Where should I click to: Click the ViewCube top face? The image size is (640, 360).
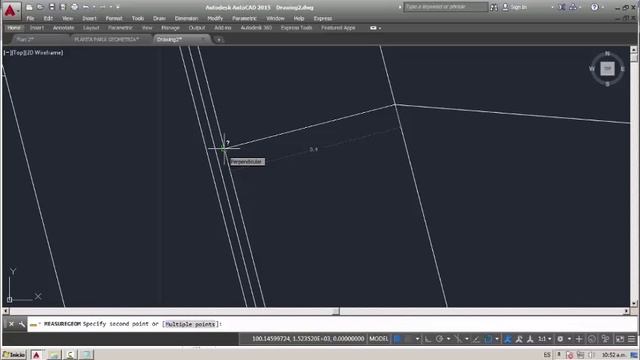coord(607,69)
